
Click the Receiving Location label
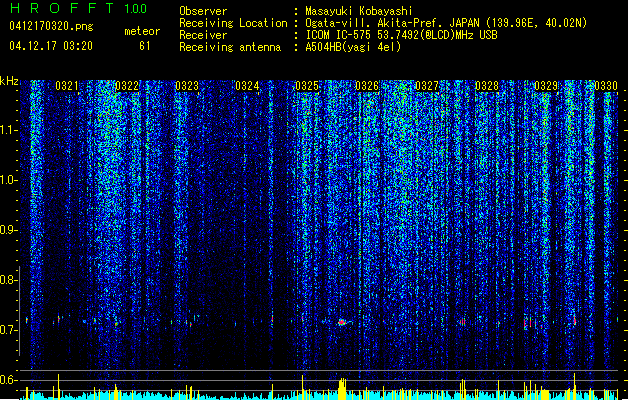(x=233, y=23)
